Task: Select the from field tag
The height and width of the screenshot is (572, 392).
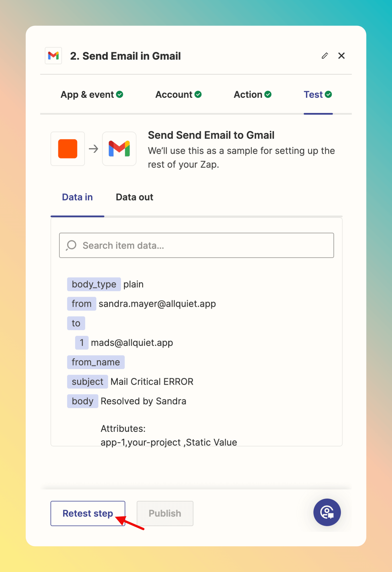Action: [81, 304]
